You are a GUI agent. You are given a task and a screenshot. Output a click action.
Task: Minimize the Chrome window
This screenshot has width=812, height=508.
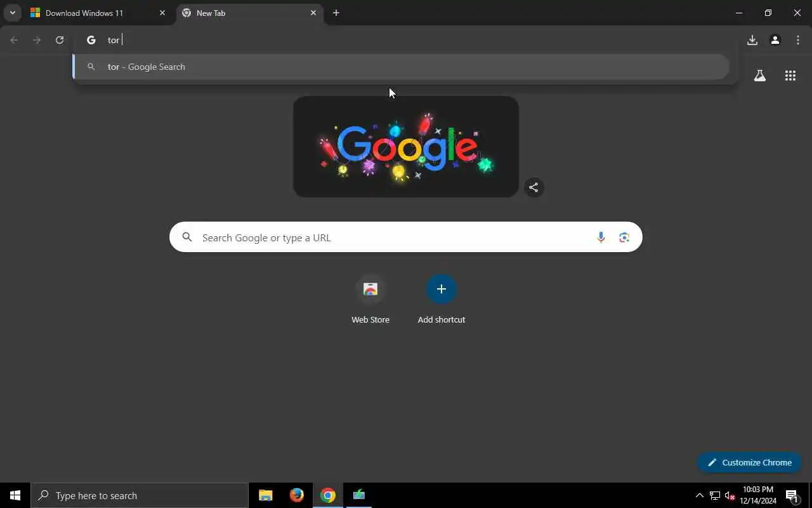(739, 13)
